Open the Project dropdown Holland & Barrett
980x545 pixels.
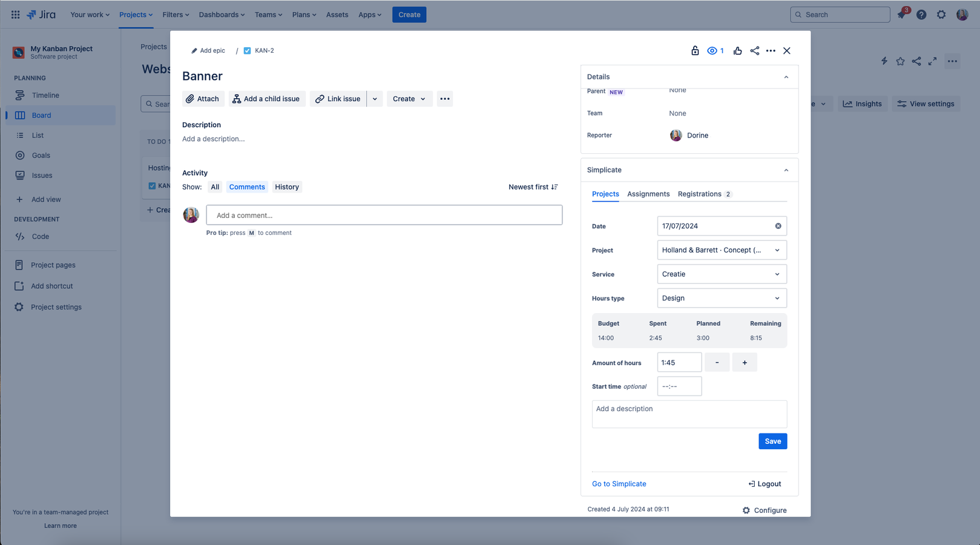(722, 250)
